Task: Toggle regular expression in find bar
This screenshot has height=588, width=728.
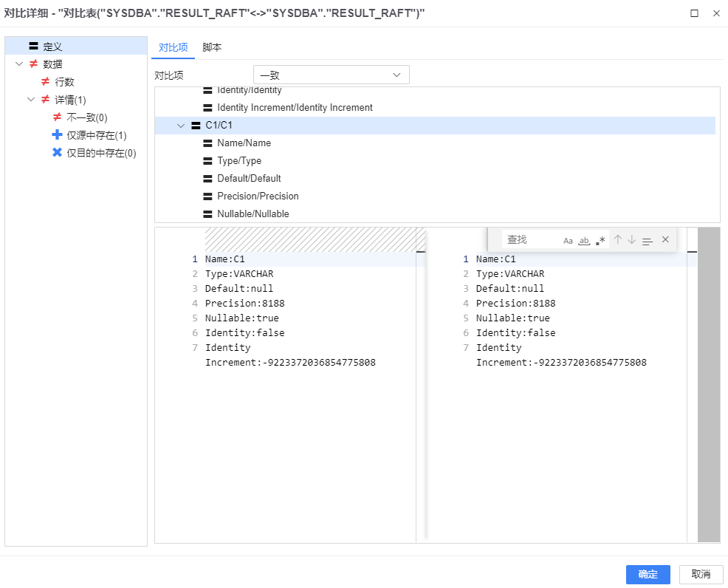Action: click(600, 241)
